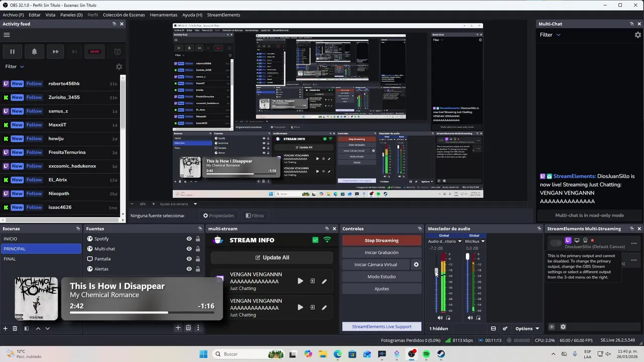Open Colección de Escenas menu
The height and width of the screenshot is (362, 644).
[x=124, y=15]
